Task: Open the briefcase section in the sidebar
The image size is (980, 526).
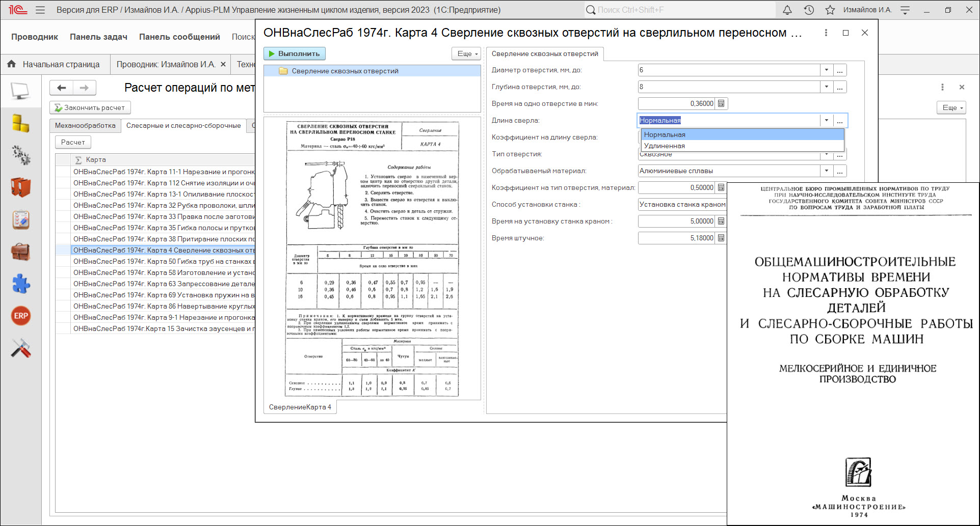Action: [20, 252]
